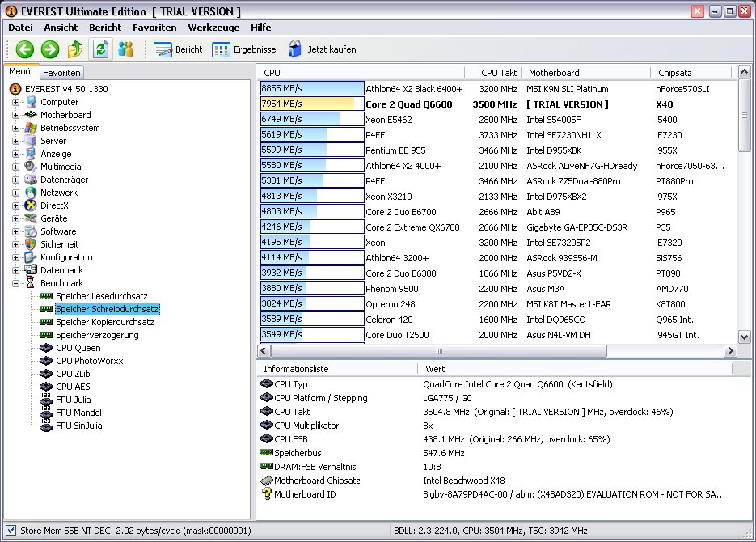Refresh the benchmark with the refresh icon
The image size is (756, 542).
[x=100, y=49]
